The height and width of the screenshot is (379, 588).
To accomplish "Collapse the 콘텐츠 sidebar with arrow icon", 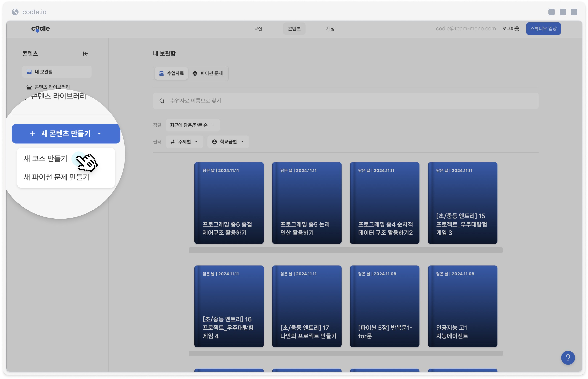I will [x=85, y=54].
